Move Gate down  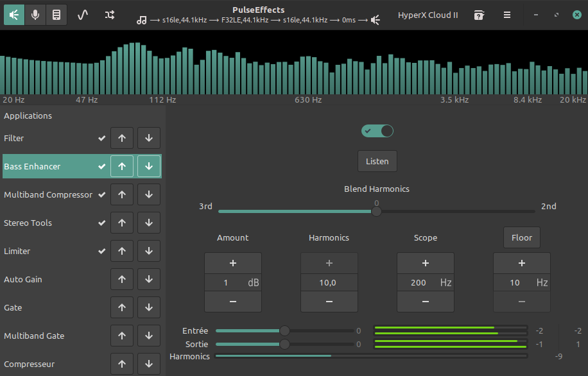149,307
